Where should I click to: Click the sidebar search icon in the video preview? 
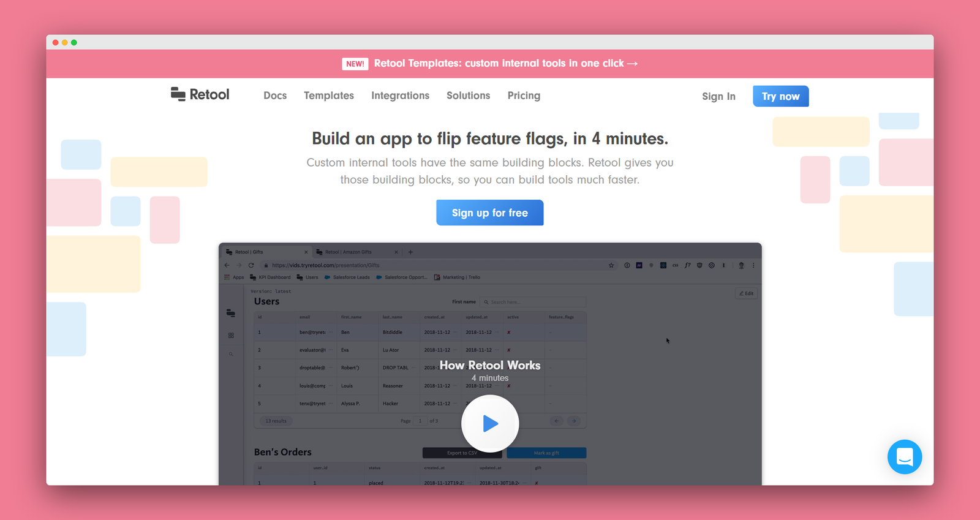231,354
